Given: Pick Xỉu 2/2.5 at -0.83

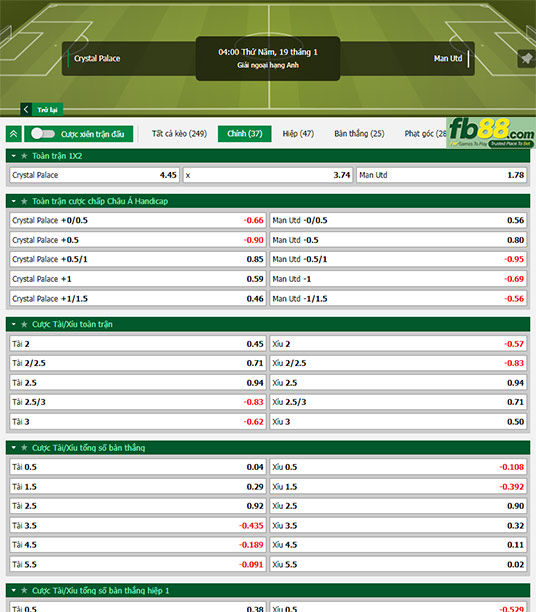Looking at the screenshot, I should click(398, 363).
